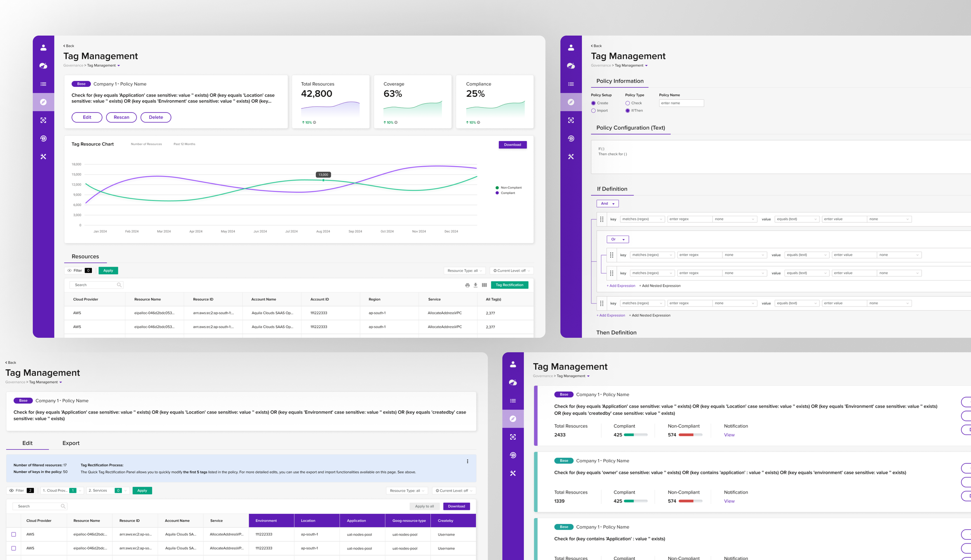Expand Tag Management breadcrumb arrow in policy list panel
The image size is (971, 560).
pos(588,376)
